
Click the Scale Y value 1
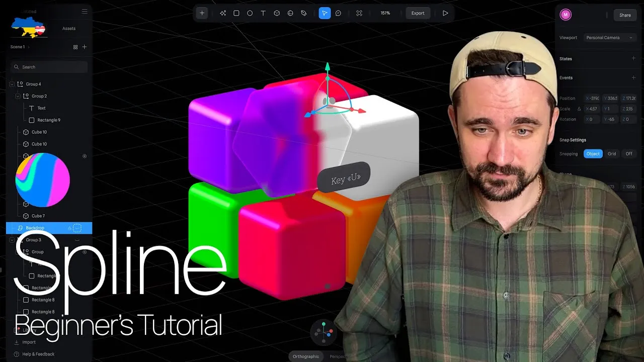click(x=611, y=109)
